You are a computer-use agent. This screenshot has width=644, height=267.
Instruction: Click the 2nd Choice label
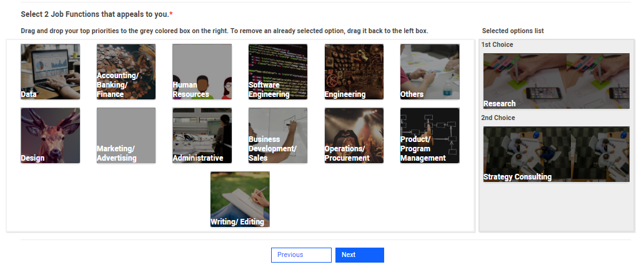pos(498,118)
